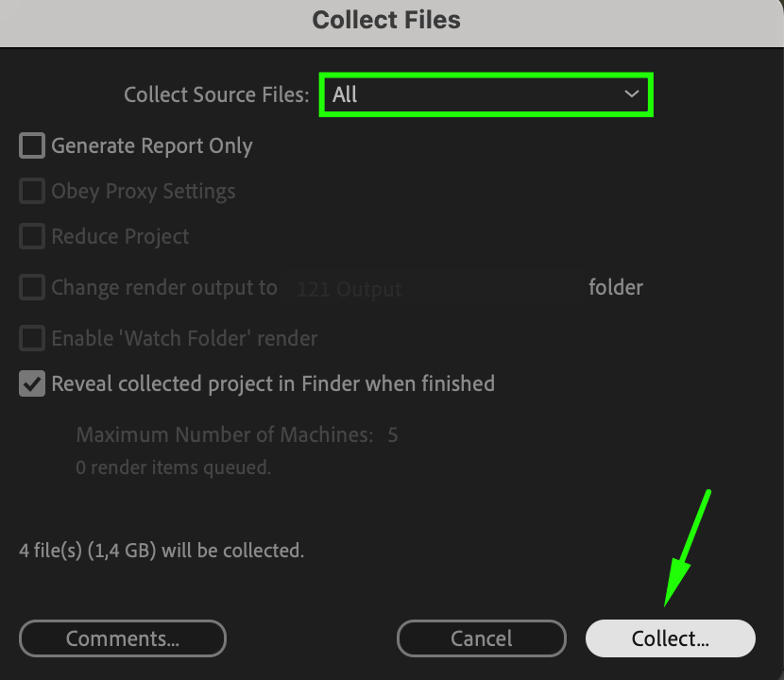Screen dimensions: 784x680
Task: Uncheck Reveal collected project in Finder
Action: point(32,383)
